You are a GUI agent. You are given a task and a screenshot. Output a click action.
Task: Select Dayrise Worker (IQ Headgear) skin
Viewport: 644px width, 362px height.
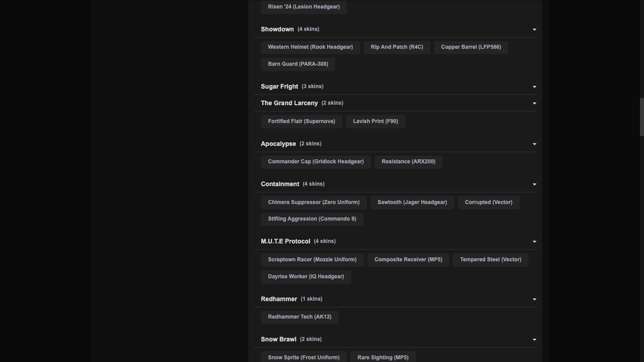[306, 277]
